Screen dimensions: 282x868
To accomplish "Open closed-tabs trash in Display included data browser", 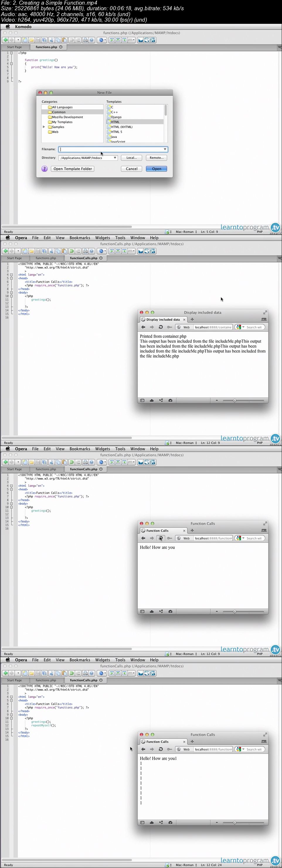I will (x=264, y=319).
